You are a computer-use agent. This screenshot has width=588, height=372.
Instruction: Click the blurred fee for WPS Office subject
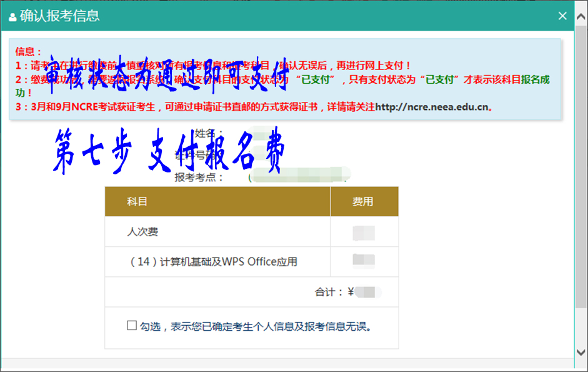tap(364, 261)
